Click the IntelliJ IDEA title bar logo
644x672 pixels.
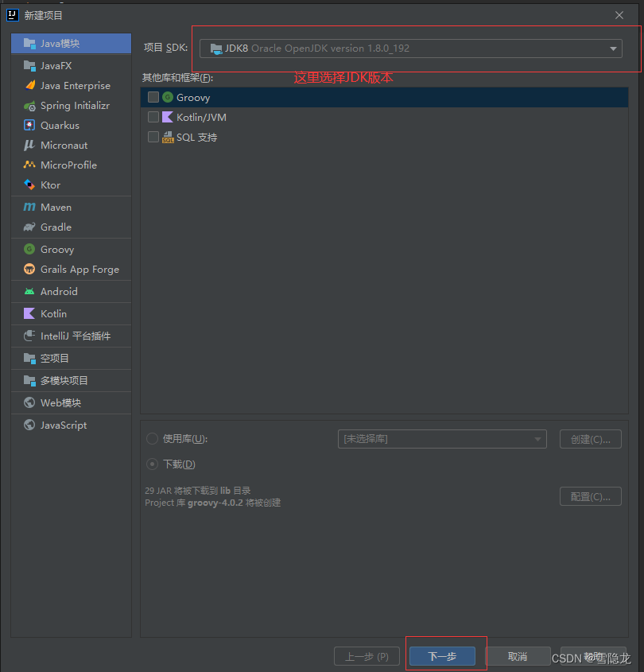pos(13,15)
